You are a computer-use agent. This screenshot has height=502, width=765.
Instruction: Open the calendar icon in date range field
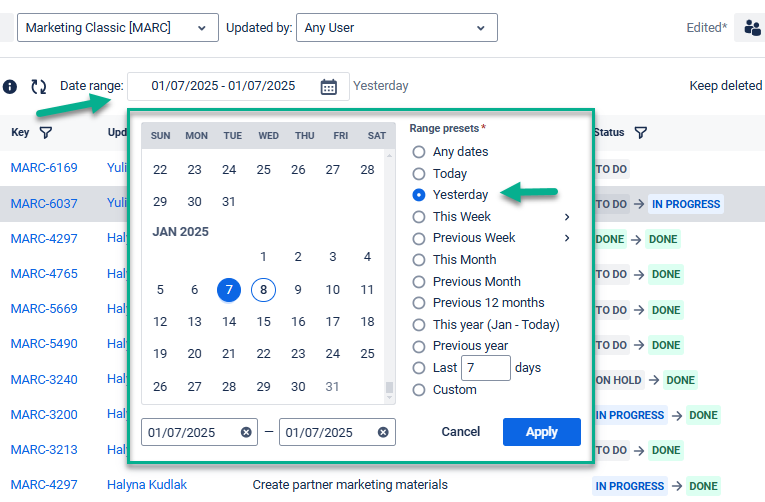(x=329, y=87)
